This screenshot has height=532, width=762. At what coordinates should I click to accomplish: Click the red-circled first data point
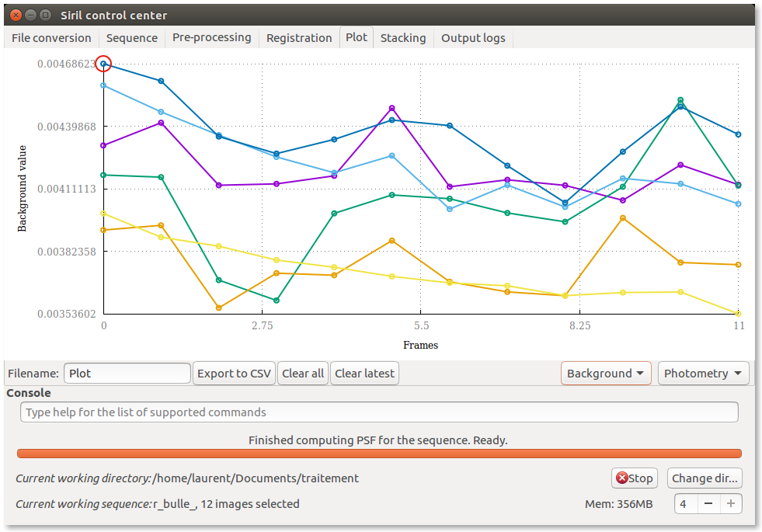click(x=103, y=64)
